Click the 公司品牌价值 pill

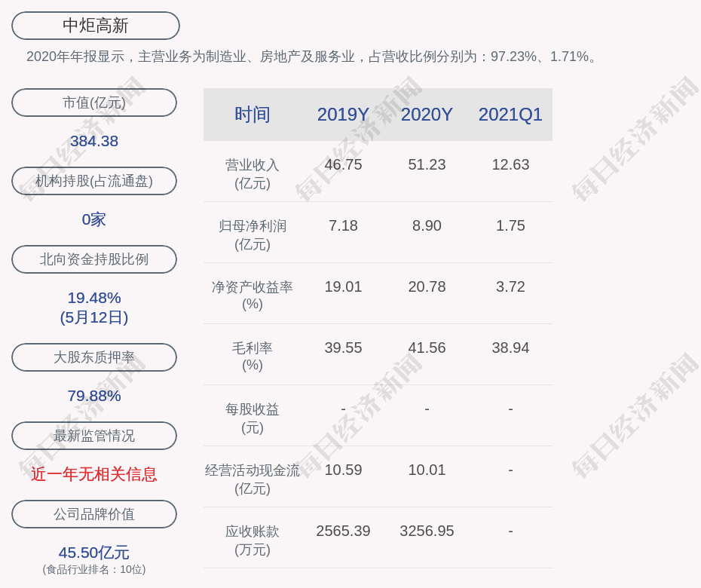(x=94, y=514)
